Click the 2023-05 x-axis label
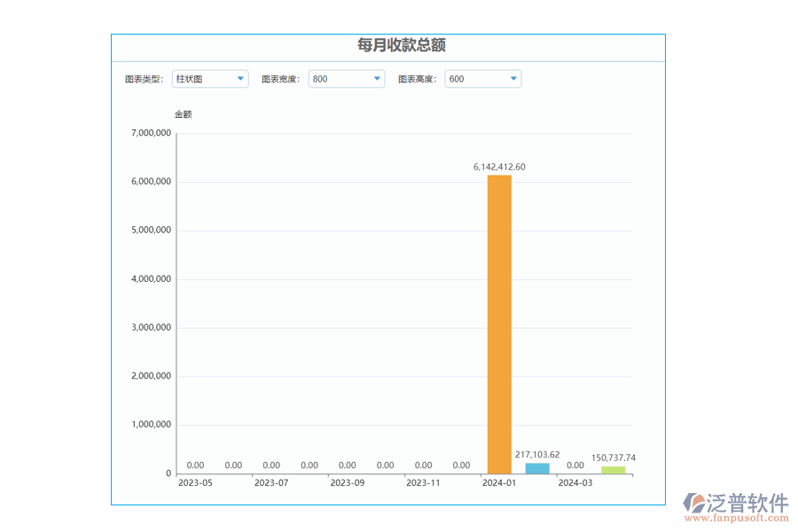Image resolution: width=798 pixels, height=532 pixels. click(195, 482)
